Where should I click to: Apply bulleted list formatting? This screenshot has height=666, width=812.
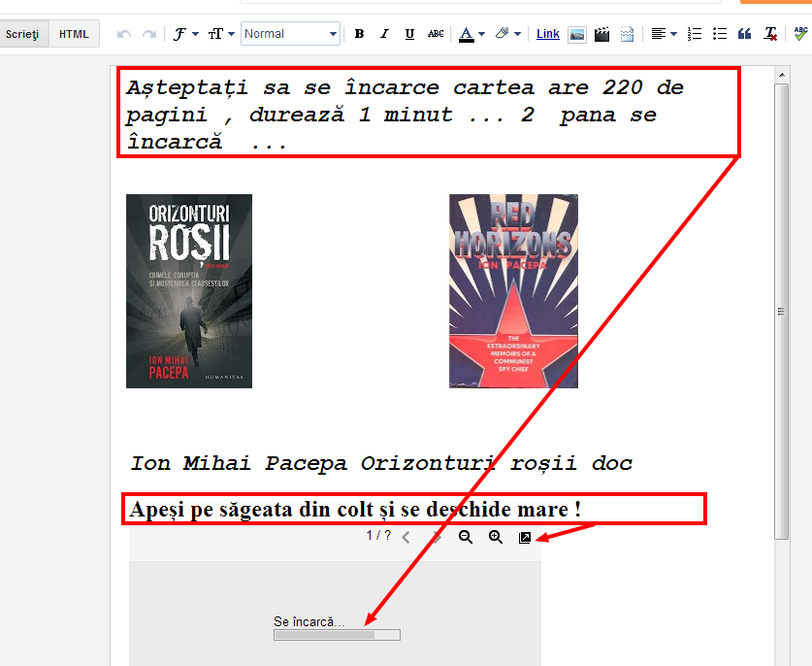(720, 34)
